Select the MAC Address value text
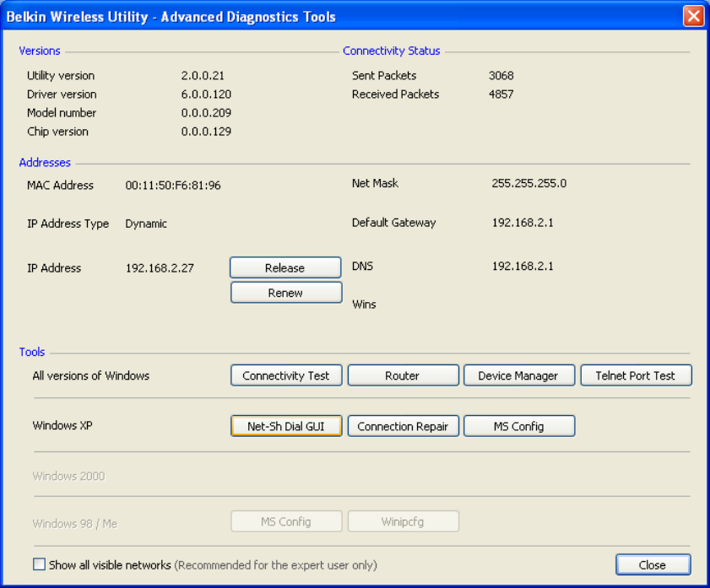This screenshot has width=710, height=588. coord(173,186)
